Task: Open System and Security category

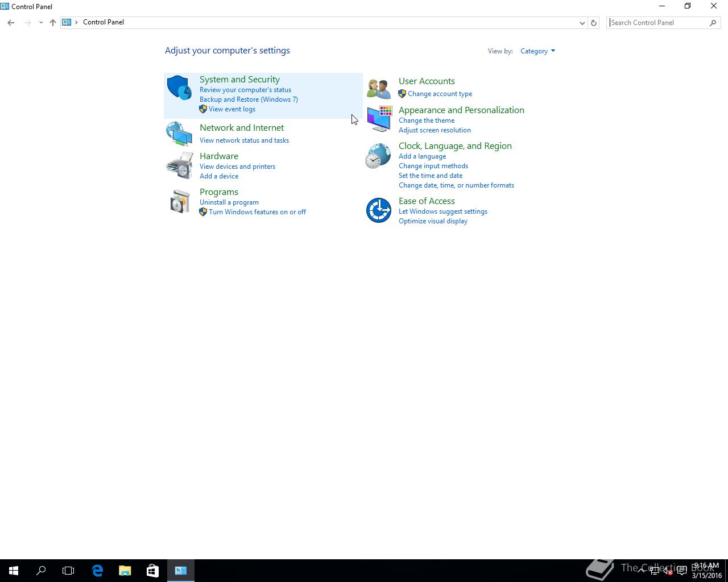Action: point(239,80)
